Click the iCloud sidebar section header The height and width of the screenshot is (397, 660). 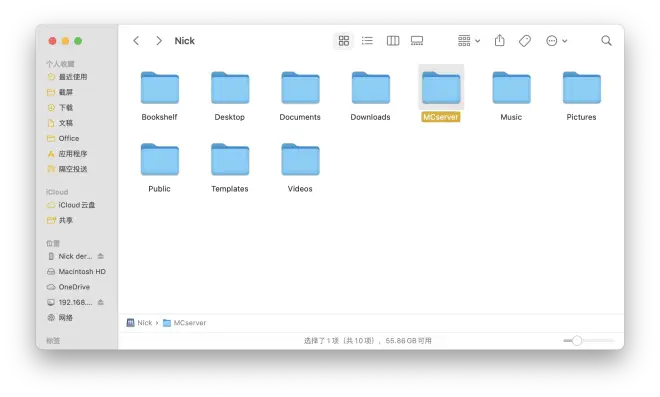click(57, 192)
